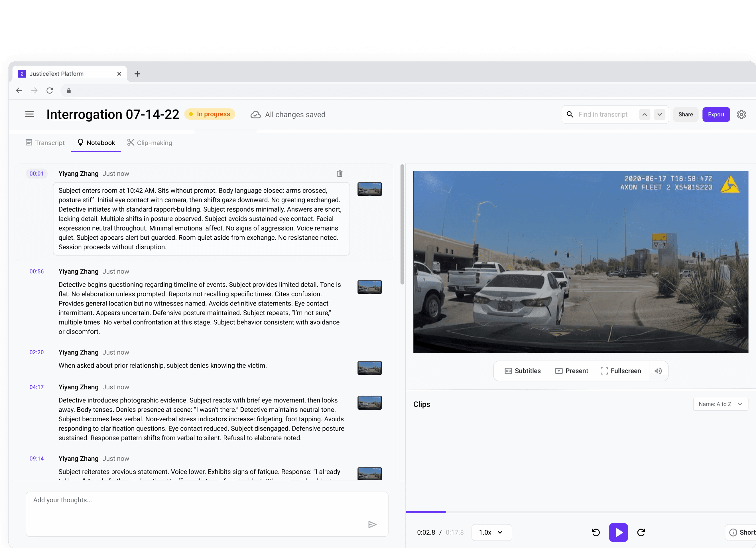Click the Export button

pyautogui.click(x=716, y=114)
